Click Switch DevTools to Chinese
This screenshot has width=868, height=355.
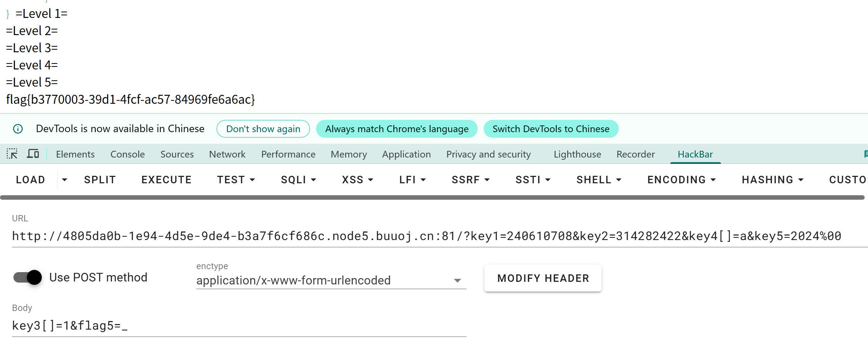tap(550, 129)
